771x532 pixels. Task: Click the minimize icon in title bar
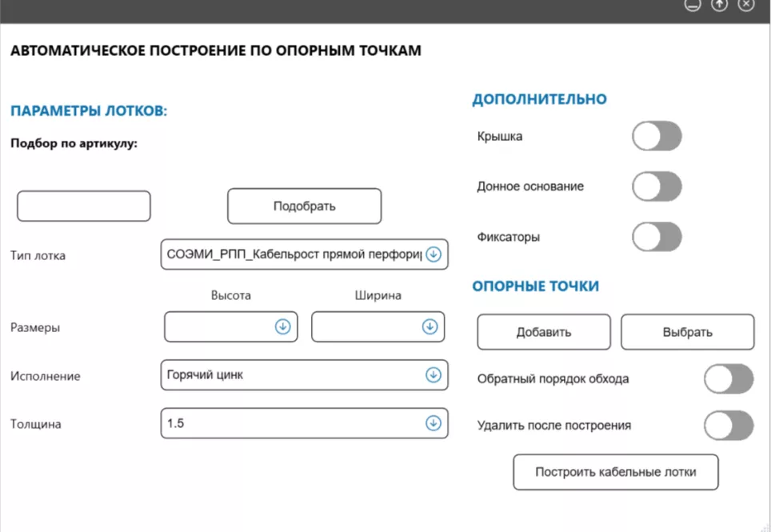point(692,5)
